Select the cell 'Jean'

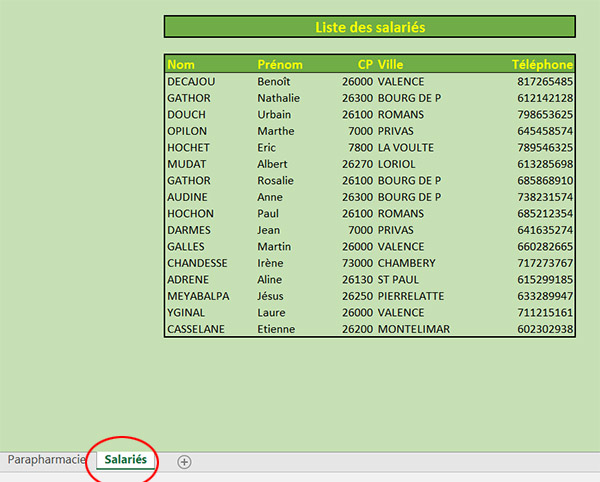pos(268,230)
